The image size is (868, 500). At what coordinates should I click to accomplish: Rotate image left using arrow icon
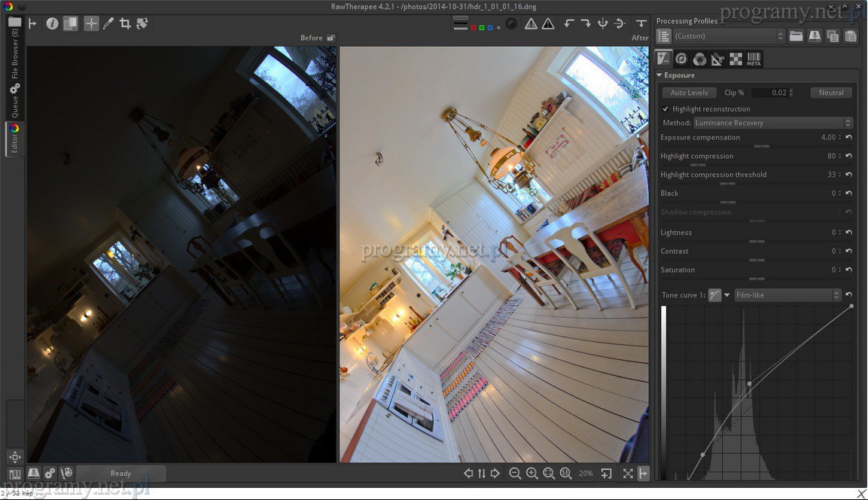(x=569, y=23)
